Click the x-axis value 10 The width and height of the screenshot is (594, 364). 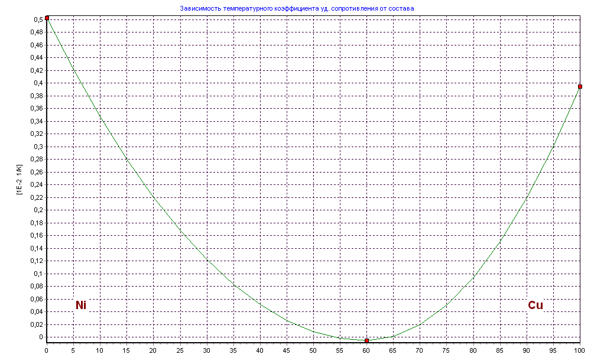point(100,351)
